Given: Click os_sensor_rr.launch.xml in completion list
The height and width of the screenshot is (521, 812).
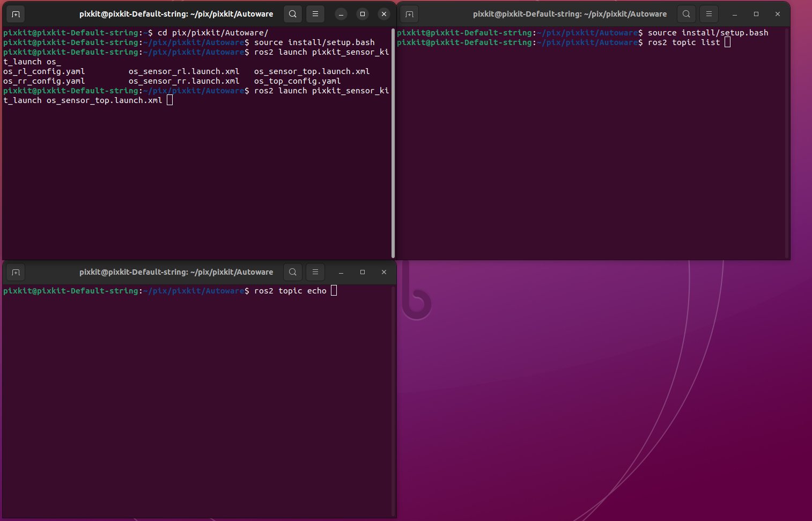Looking at the screenshot, I should pos(184,81).
